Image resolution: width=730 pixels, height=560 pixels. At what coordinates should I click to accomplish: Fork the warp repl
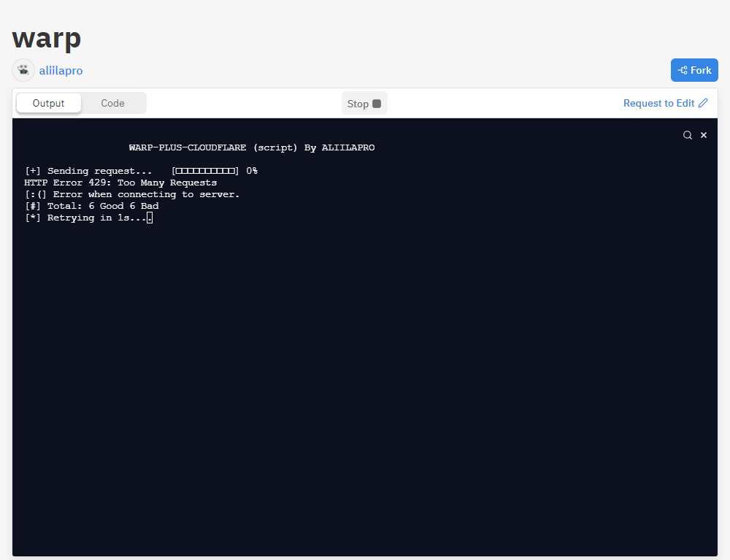coord(694,70)
